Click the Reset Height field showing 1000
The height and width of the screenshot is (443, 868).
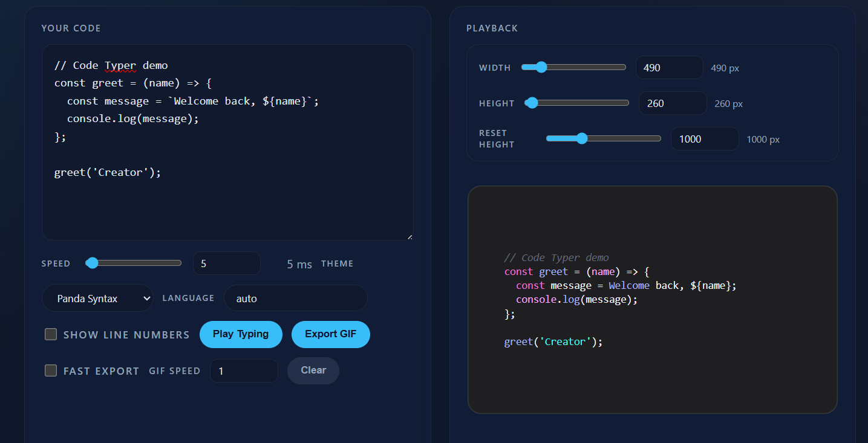[x=704, y=139]
